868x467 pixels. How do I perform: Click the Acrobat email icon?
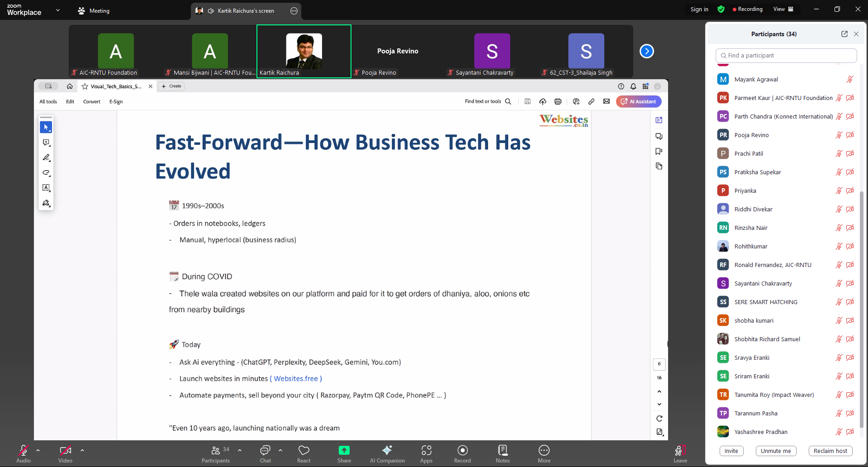pyautogui.click(x=607, y=101)
